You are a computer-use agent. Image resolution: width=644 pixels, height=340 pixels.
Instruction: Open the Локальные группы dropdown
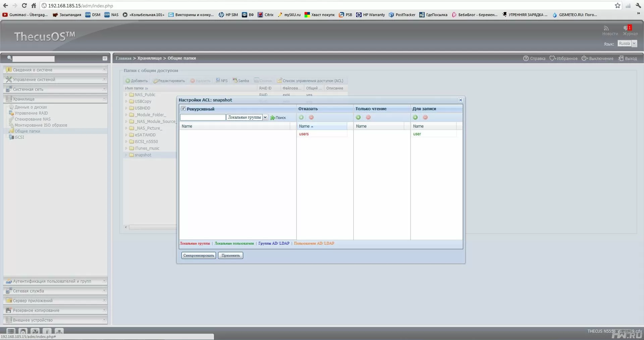click(x=265, y=117)
